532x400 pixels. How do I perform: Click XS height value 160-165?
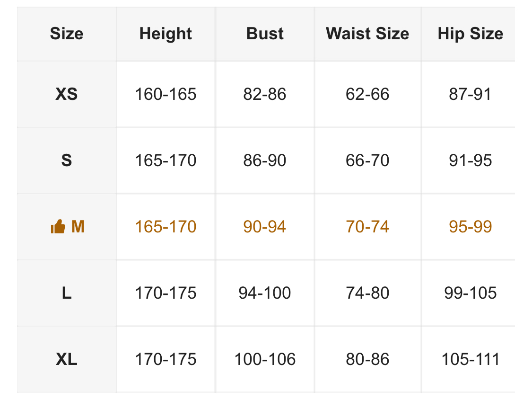click(166, 94)
